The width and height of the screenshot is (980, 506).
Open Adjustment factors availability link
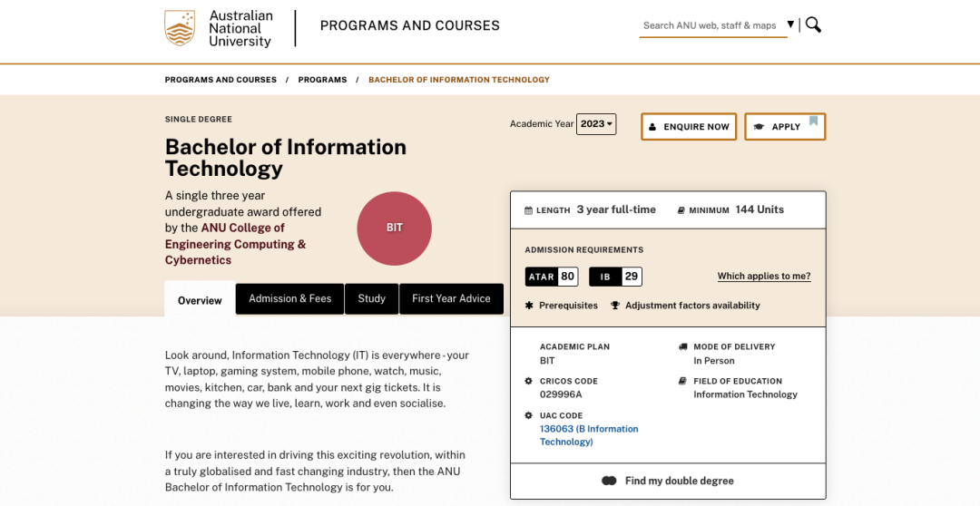pyautogui.click(x=692, y=306)
